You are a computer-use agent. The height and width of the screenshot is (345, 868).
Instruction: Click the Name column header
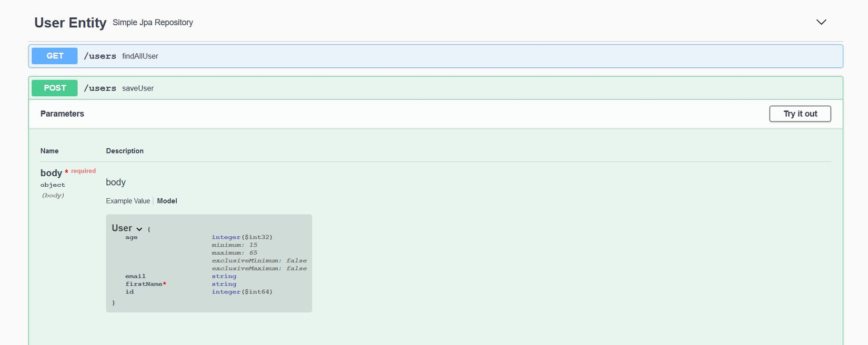(x=49, y=151)
